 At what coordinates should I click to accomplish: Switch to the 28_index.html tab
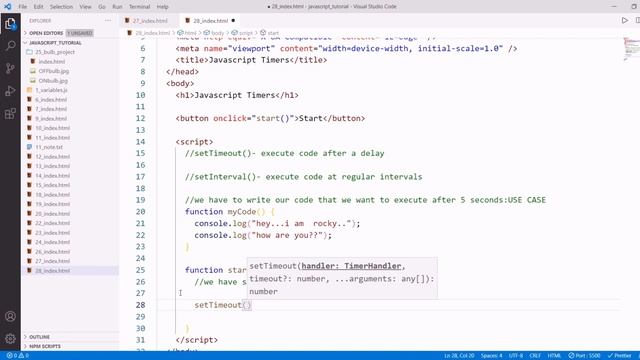click(x=209, y=20)
